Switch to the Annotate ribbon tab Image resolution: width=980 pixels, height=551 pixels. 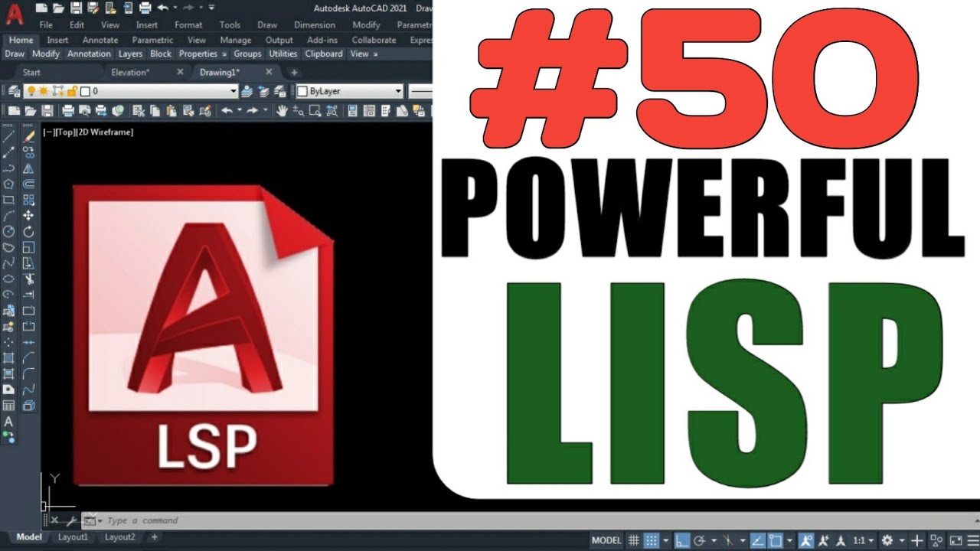(100, 41)
